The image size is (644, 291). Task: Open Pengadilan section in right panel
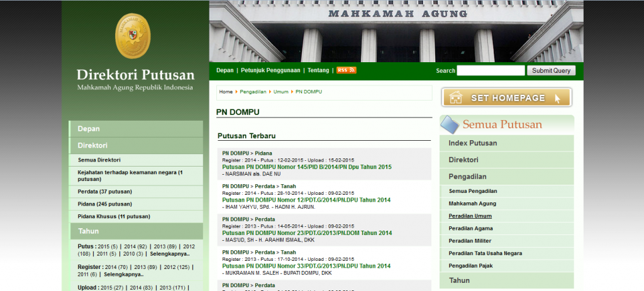point(506,177)
